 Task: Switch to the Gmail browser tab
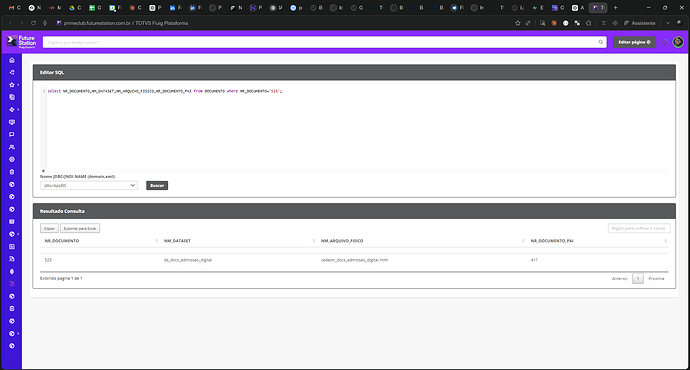(x=15, y=7)
